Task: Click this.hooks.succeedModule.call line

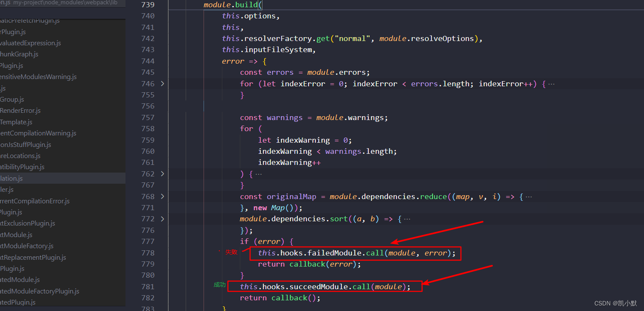Action: click(x=325, y=287)
